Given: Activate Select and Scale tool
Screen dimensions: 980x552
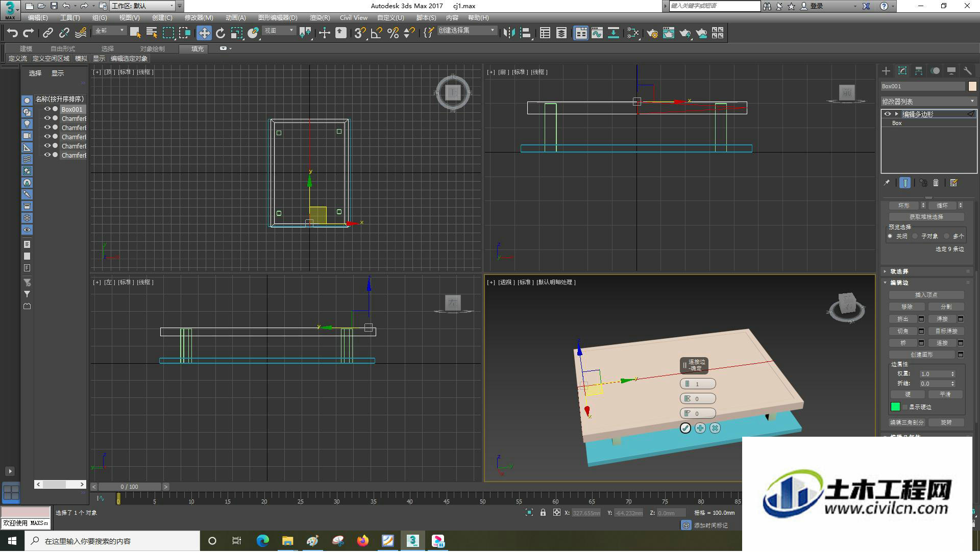Looking at the screenshot, I should [x=236, y=33].
